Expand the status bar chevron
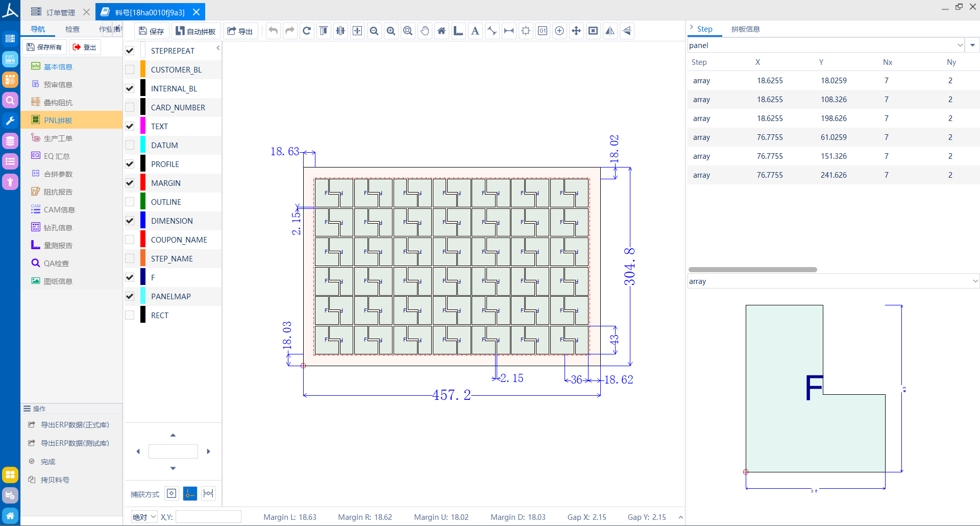The width and height of the screenshot is (980, 526). click(680, 517)
